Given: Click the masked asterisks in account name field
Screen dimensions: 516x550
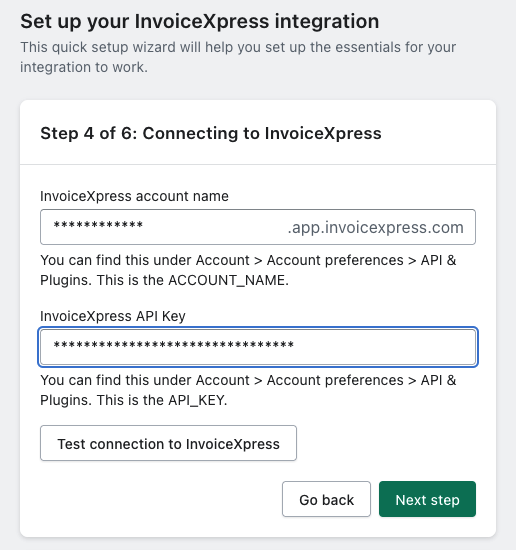Looking at the screenshot, I should tap(98, 225).
